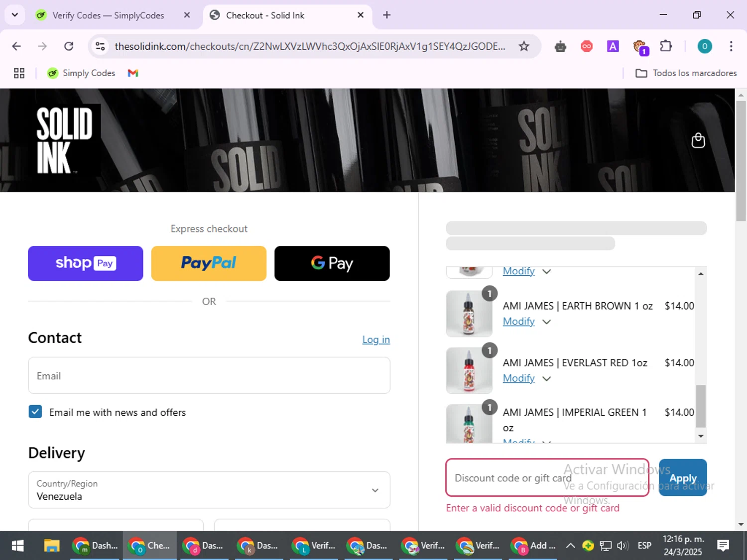Modify the EVERLAST RED item
The width and height of the screenshot is (747, 560).
click(518, 378)
